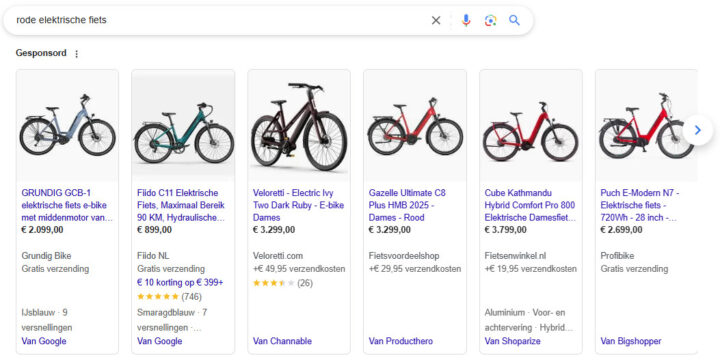Click the Veloretti star rating (26)
Image resolution: width=720 pixels, height=362 pixels.
pyautogui.click(x=282, y=283)
